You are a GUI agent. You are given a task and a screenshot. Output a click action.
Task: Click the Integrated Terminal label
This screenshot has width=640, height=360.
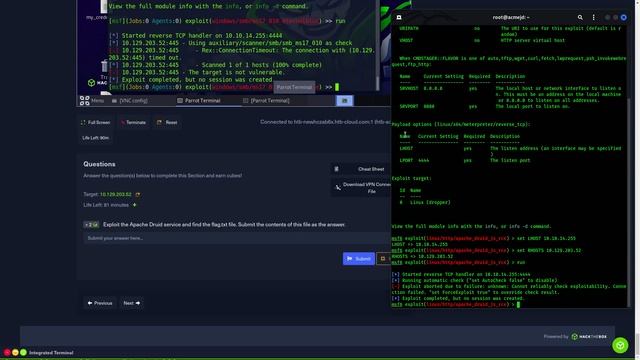coord(51,353)
